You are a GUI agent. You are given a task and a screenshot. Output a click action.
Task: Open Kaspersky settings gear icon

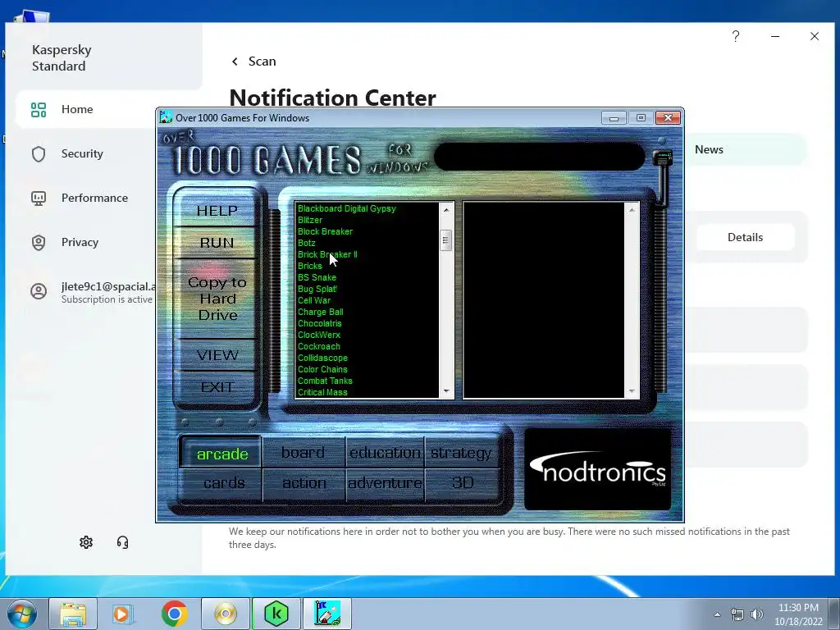coord(86,542)
